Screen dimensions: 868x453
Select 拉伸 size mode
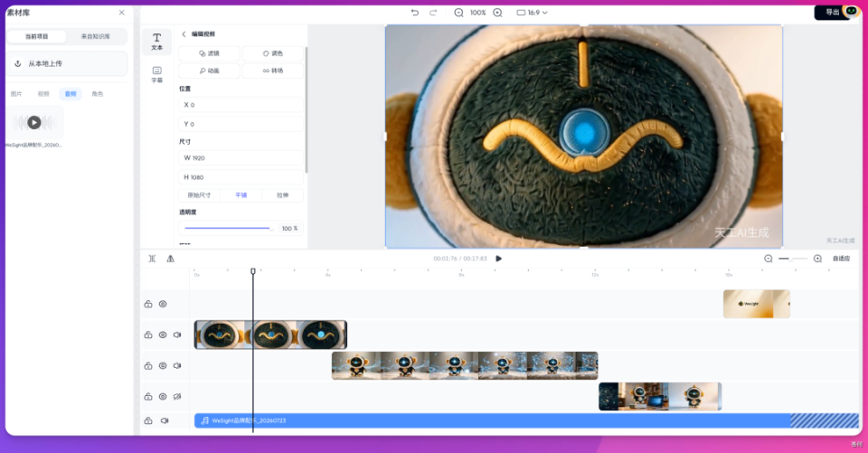pyautogui.click(x=282, y=195)
